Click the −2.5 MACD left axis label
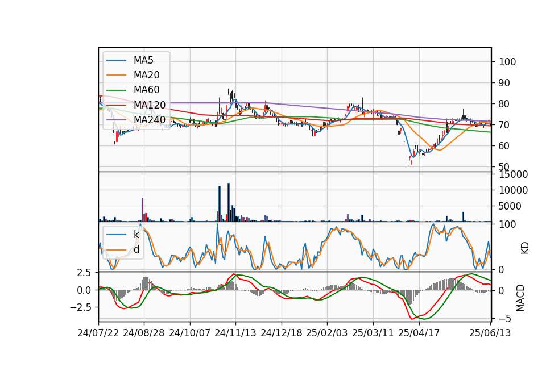Screen dimensions: 546x392 (80, 307)
